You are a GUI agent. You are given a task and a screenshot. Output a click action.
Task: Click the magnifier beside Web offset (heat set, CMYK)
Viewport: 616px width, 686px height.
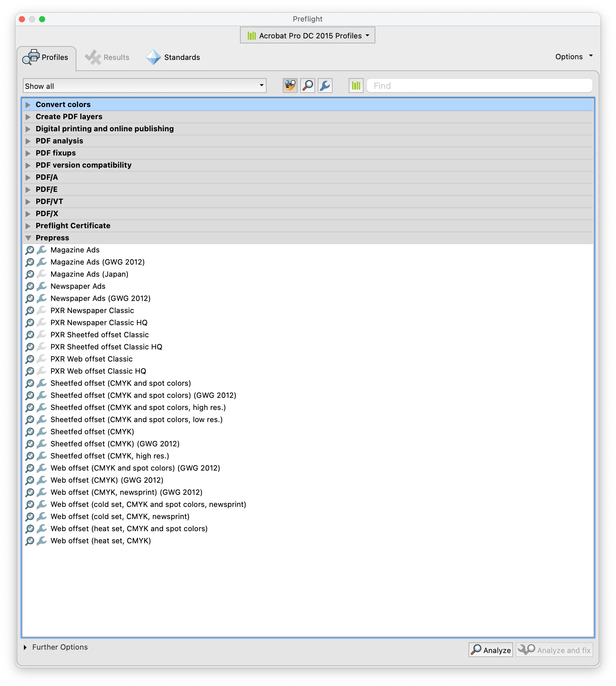(30, 541)
